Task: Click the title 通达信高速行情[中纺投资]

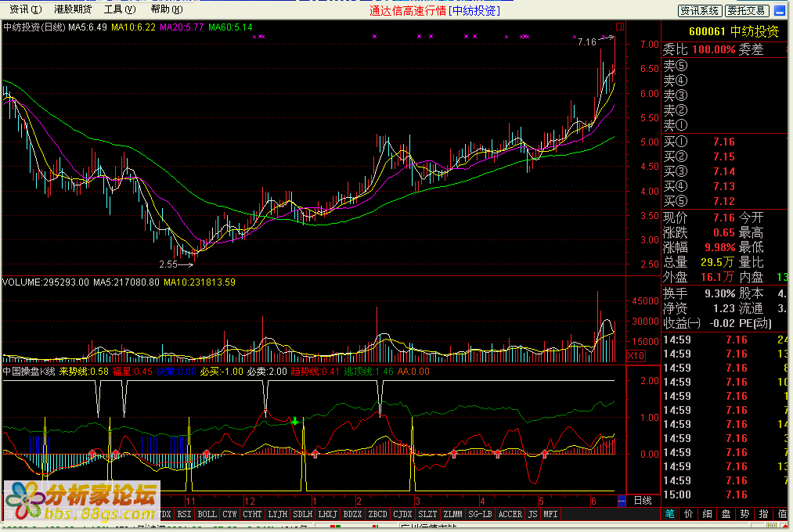Action: pos(435,11)
